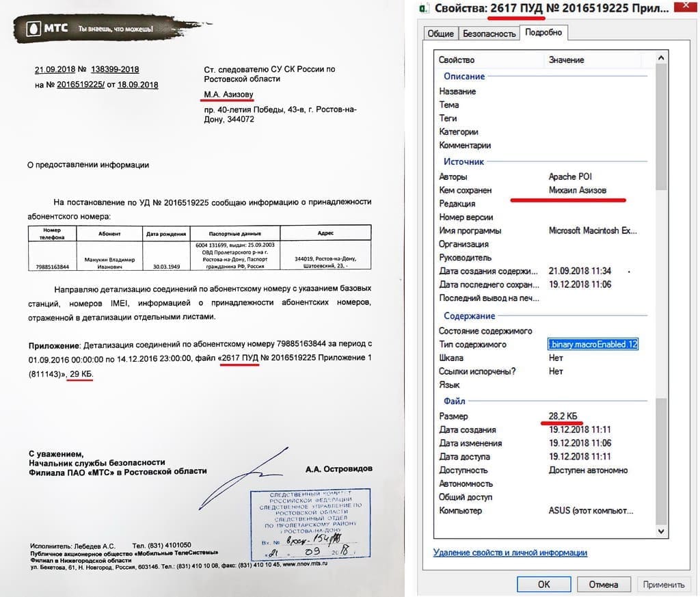Viewport: 700px width, 597px height.
Task: Select the Руководитель property row
Action: coord(543,258)
